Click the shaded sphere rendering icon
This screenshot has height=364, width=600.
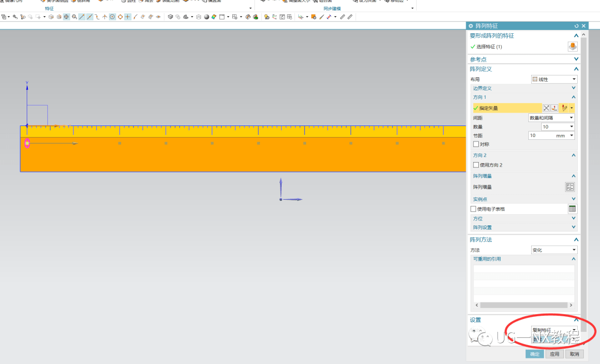click(x=206, y=17)
